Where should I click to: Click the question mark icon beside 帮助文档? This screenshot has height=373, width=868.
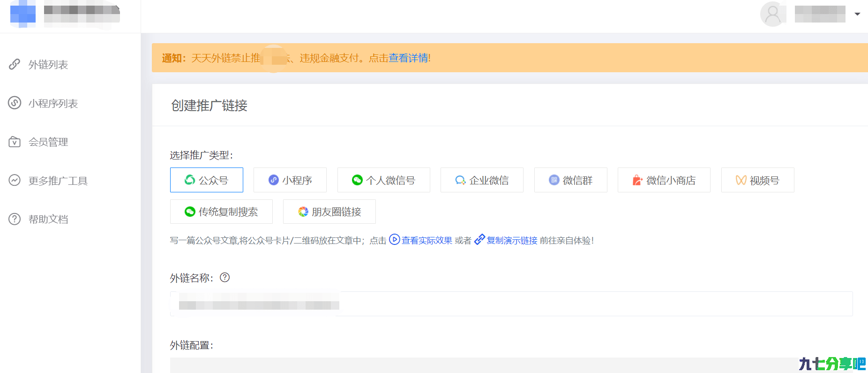coord(15,219)
